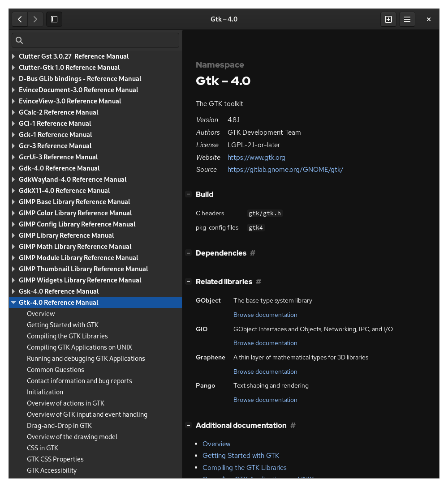Open Overview of the drawing model

point(95,436)
